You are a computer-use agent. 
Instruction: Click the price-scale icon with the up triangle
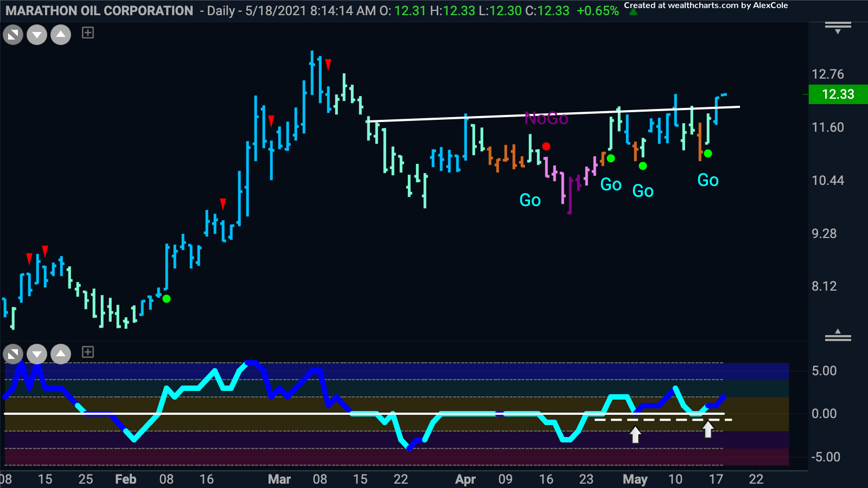coord(838,335)
